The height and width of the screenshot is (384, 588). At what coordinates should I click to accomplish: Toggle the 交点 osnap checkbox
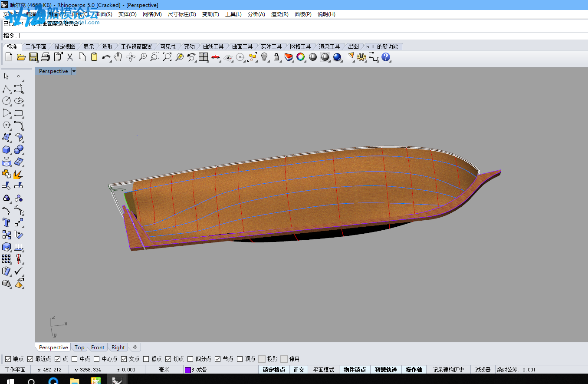pyautogui.click(x=124, y=359)
